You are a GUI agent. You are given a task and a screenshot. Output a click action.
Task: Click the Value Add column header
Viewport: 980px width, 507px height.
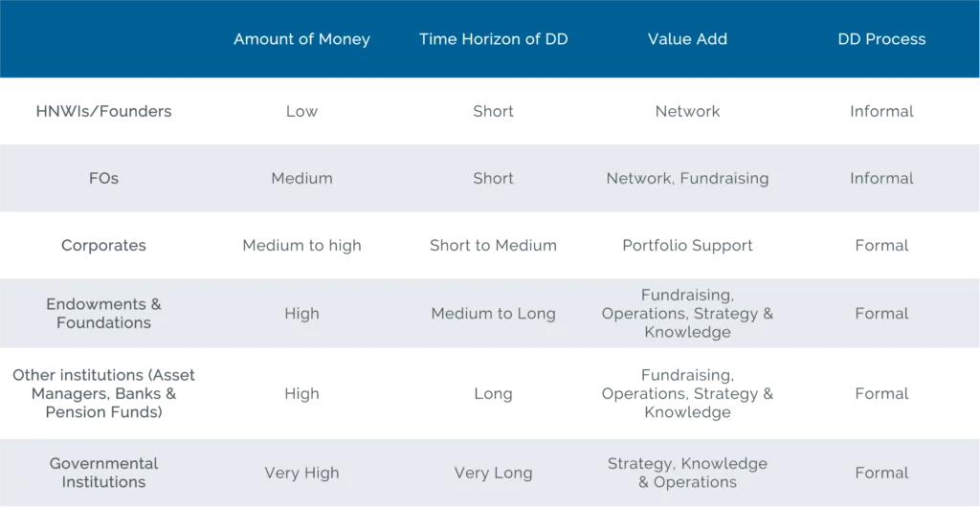(687, 39)
